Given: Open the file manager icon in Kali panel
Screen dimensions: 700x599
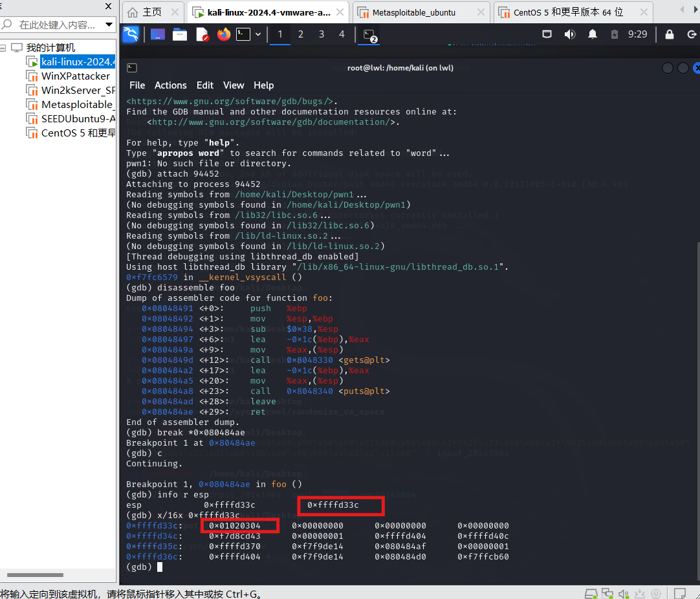Looking at the screenshot, I should click(179, 34).
